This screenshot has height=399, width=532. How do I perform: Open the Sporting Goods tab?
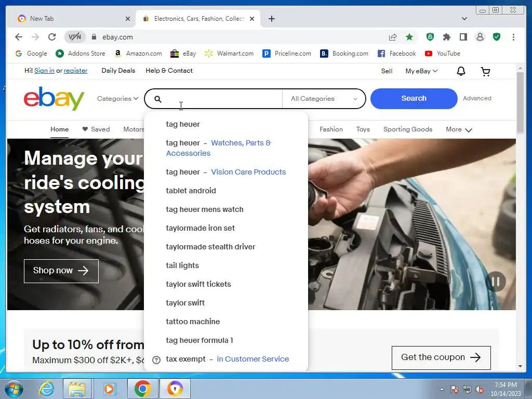pos(408,129)
